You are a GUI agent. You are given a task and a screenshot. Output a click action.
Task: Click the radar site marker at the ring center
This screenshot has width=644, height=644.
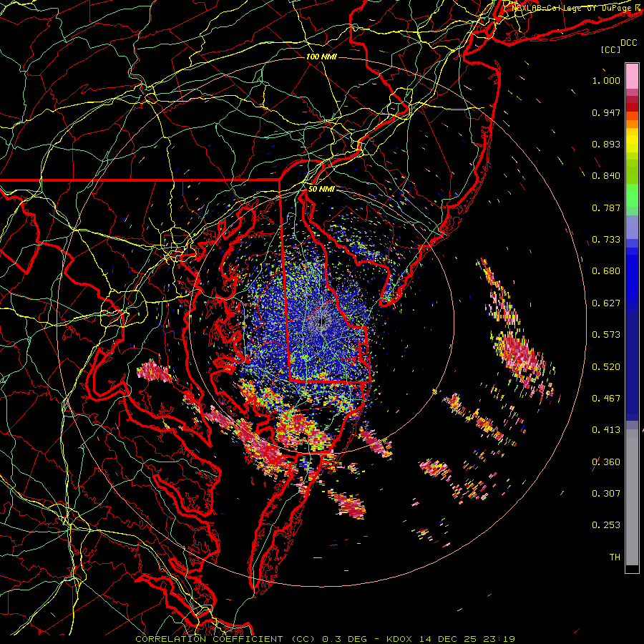click(x=322, y=323)
